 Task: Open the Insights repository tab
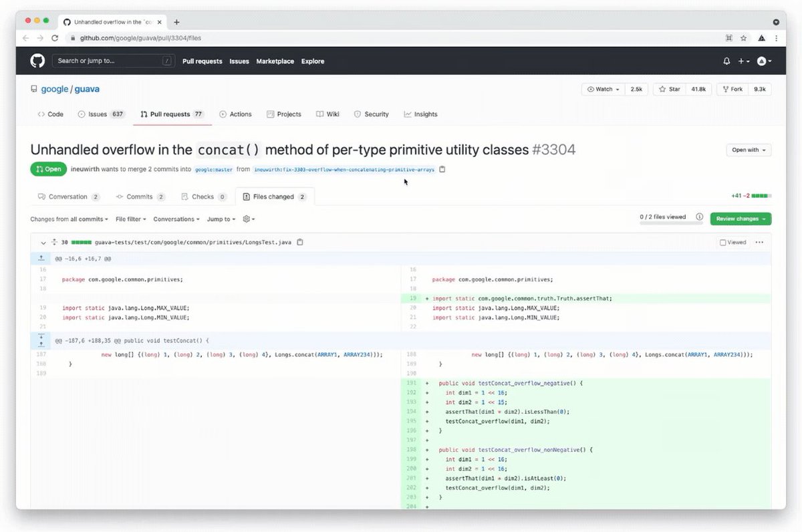tap(420, 114)
